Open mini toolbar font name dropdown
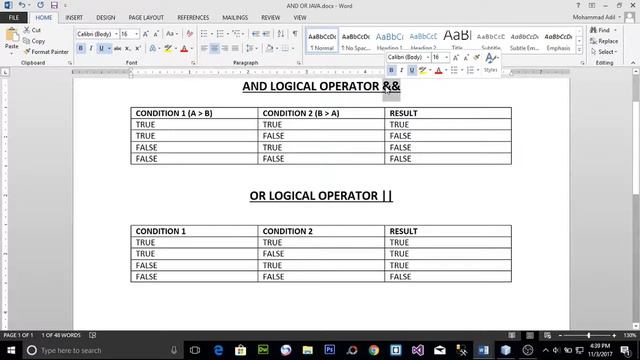Viewport: 640px width, 360px height. coord(427,57)
